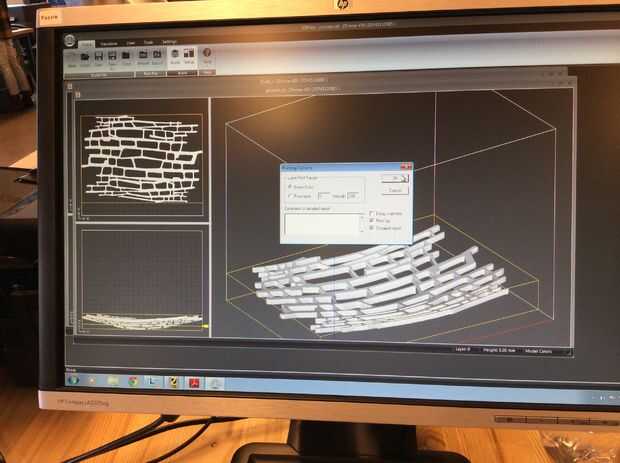Switch to the Tools ribbon tab
Image resolution: width=620 pixels, height=463 pixels.
pos(149,42)
